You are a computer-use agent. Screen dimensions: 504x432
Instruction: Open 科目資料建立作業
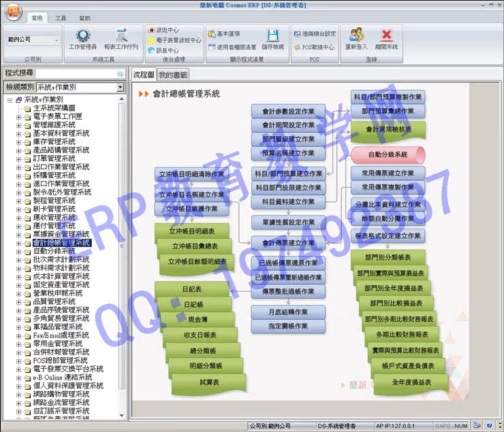[x=288, y=202]
